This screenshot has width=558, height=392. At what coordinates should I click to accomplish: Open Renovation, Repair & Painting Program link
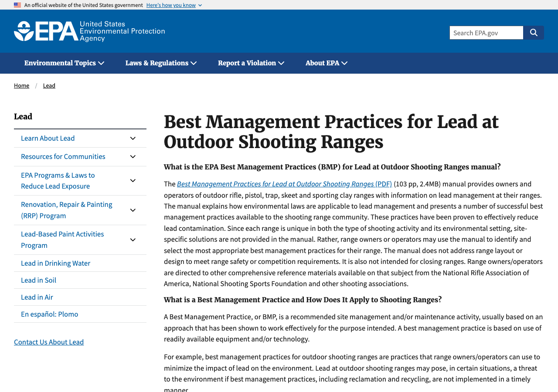67,210
